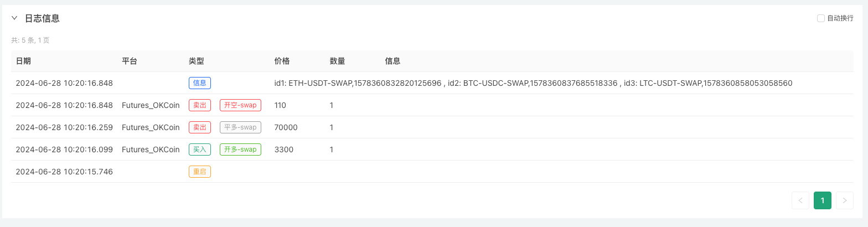Screen dimensions: 868x227
Task: Click the 日期 column header
Action: pos(23,61)
